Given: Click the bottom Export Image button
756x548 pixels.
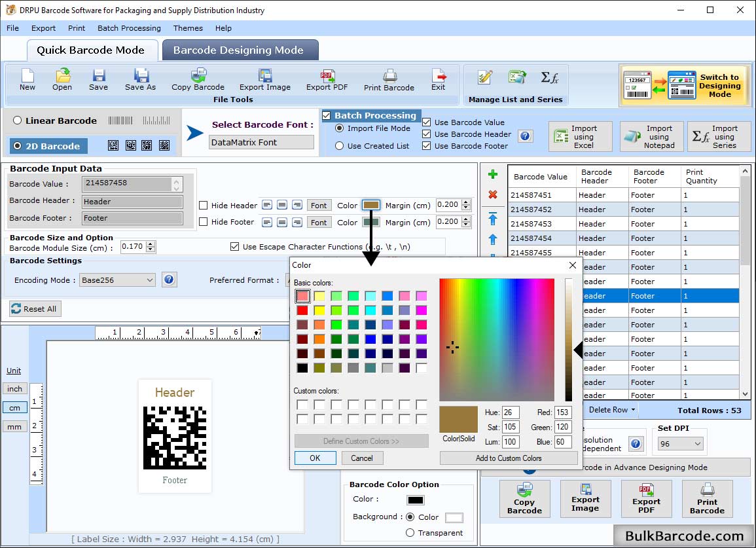Looking at the screenshot, I should coord(585,499).
